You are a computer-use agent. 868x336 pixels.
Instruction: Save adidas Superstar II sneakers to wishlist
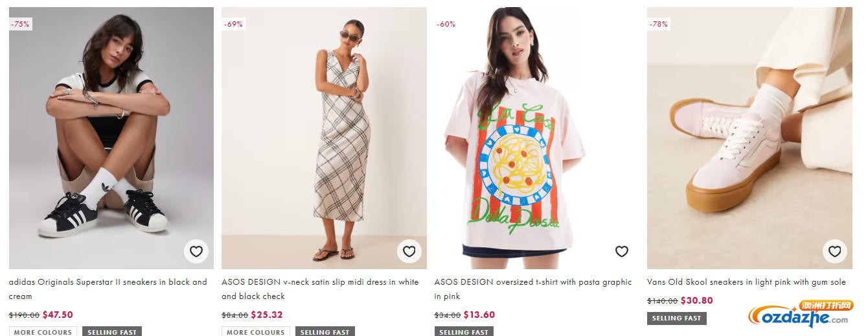pos(196,251)
